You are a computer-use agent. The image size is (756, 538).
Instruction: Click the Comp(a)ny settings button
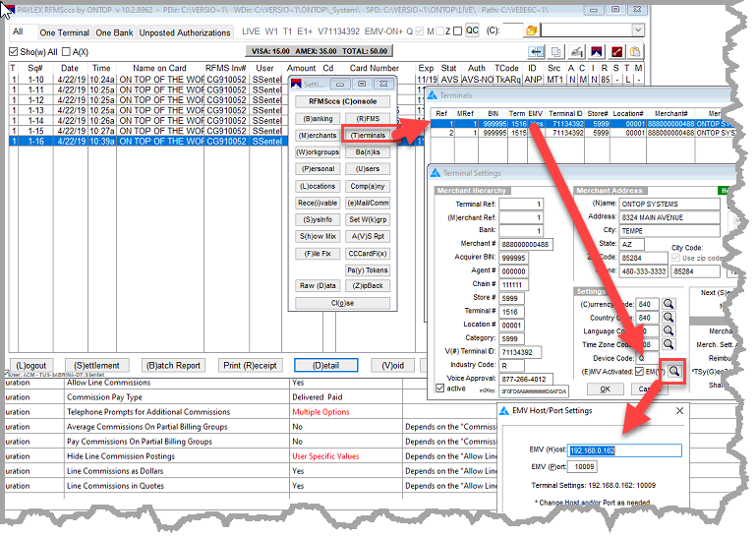point(368,186)
